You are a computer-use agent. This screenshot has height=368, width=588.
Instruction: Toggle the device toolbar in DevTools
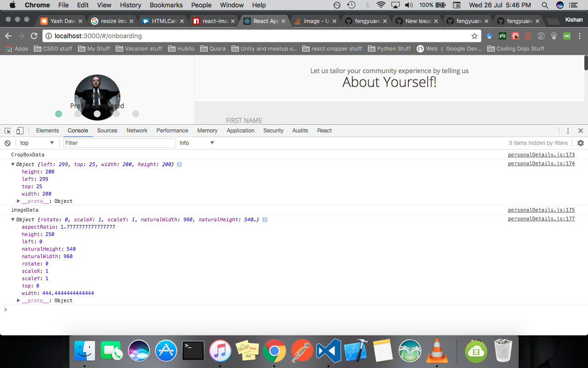click(19, 130)
